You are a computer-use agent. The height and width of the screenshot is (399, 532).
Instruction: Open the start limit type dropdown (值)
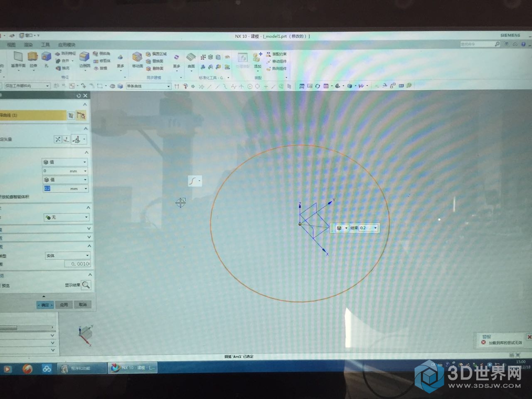tap(64, 162)
